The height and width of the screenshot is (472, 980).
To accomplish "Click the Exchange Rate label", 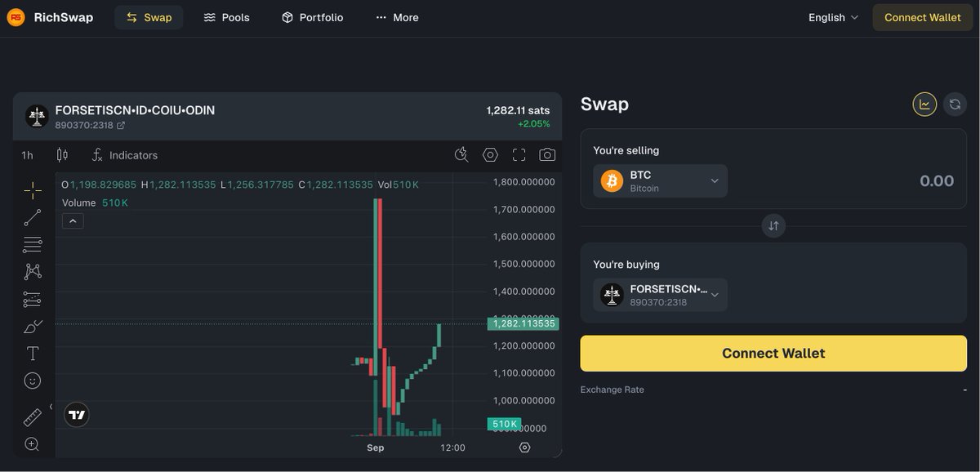I will (x=612, y=390).
